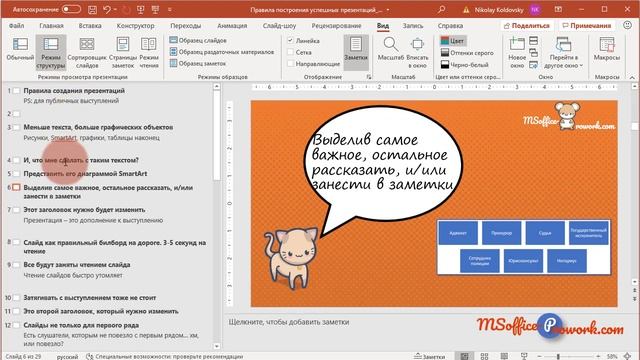Toggle the Заметки ribbon button
This screenshot has width=640, height=360.
coord(356,53)
